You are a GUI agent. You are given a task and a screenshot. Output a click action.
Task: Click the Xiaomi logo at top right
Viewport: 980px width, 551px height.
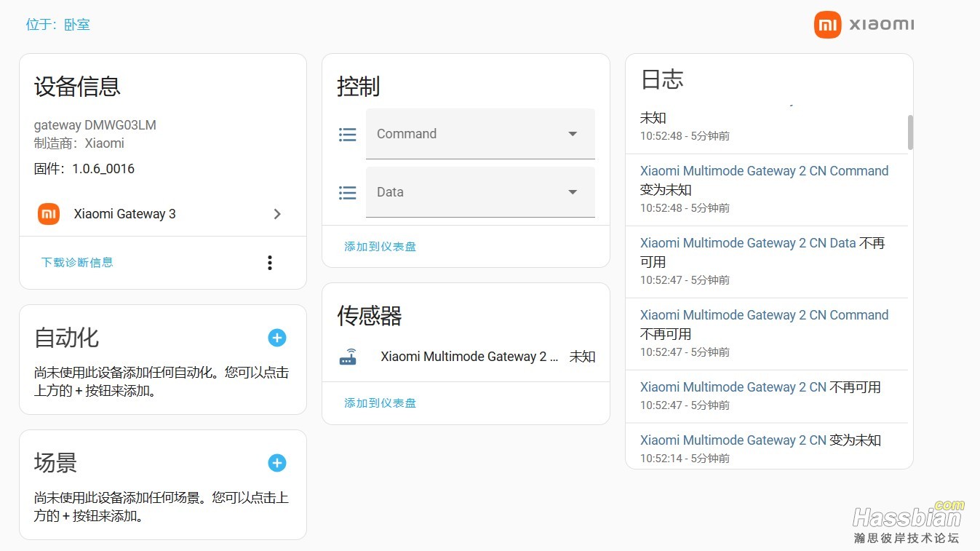point(864,24)
